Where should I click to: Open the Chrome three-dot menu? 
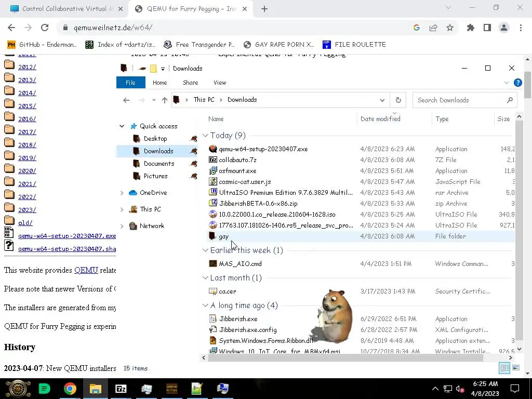[x=521, y=28]
